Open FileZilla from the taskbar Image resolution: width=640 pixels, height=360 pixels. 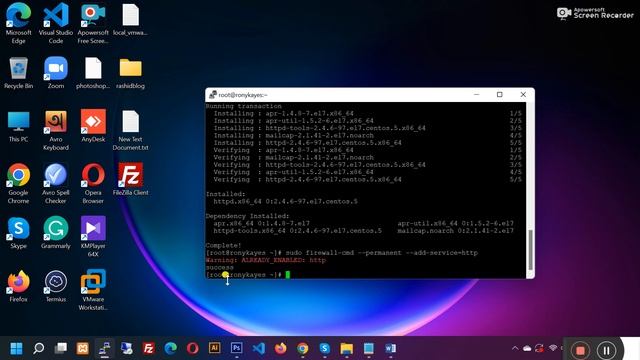149,349
